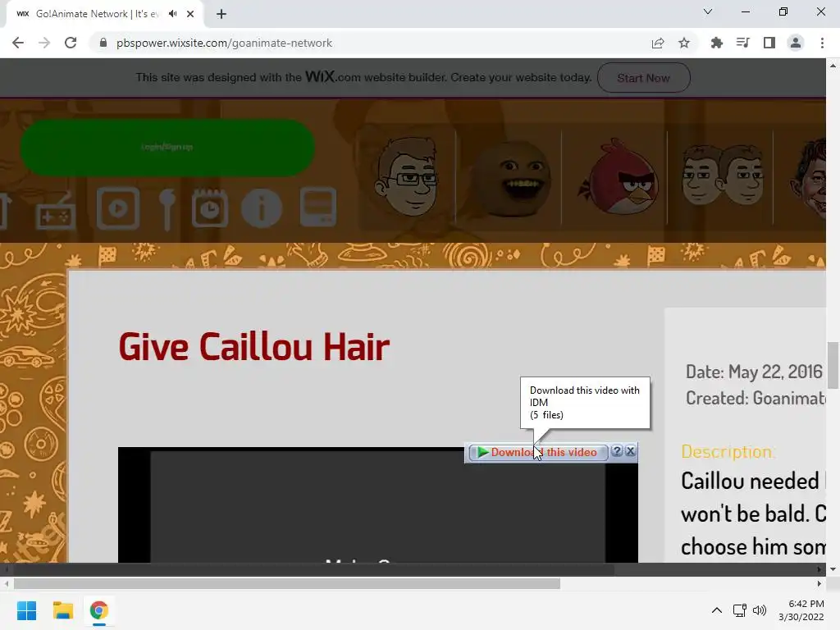This screenshot has height=630, width=840.
Task: Open the Chrome profile avatar
Action: 796,43
